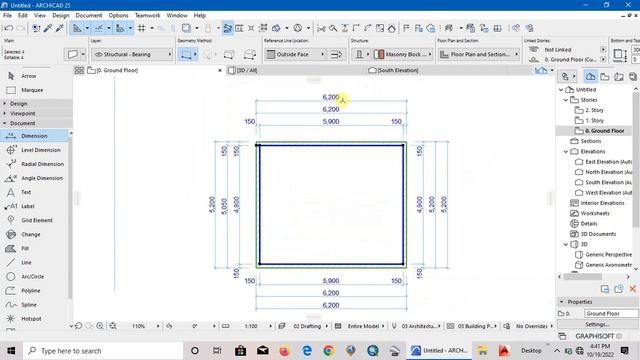Click the fit in window icon
The image size is (640, 360).
113,326
